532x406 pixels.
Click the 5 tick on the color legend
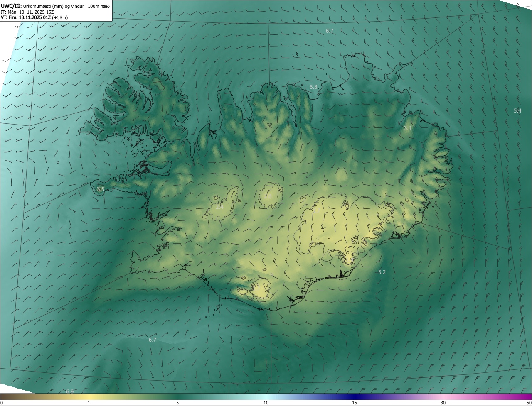coord(177,403)
